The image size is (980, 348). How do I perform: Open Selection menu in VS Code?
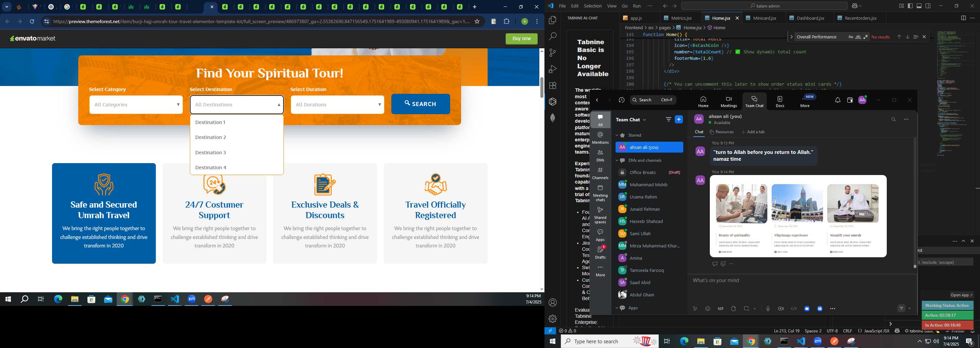[x=593, y=6]
